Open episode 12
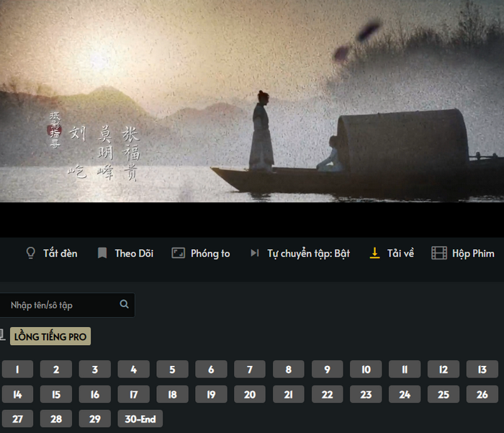Viewport: 504px width, 433px height. 444,370
